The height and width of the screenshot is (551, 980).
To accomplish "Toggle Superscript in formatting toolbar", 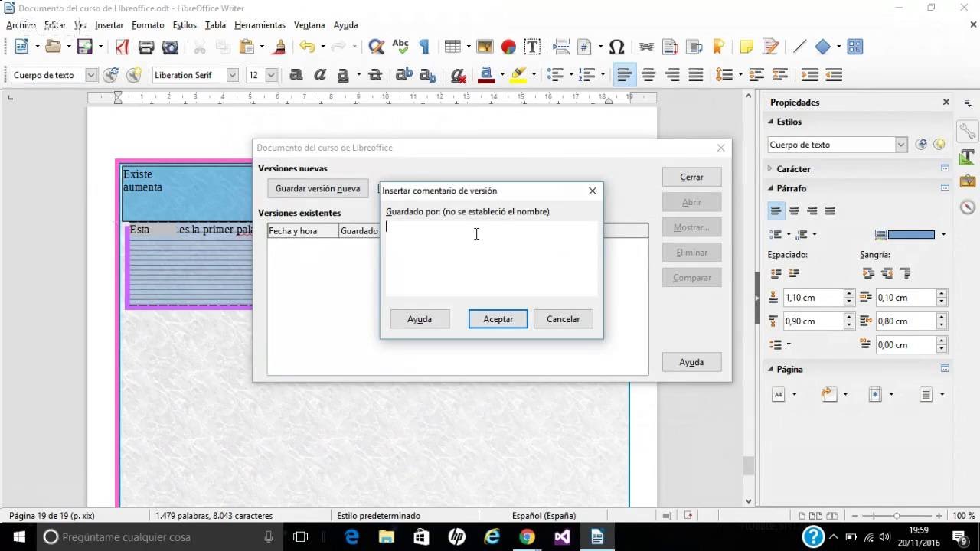I will (x=403, y=75).
